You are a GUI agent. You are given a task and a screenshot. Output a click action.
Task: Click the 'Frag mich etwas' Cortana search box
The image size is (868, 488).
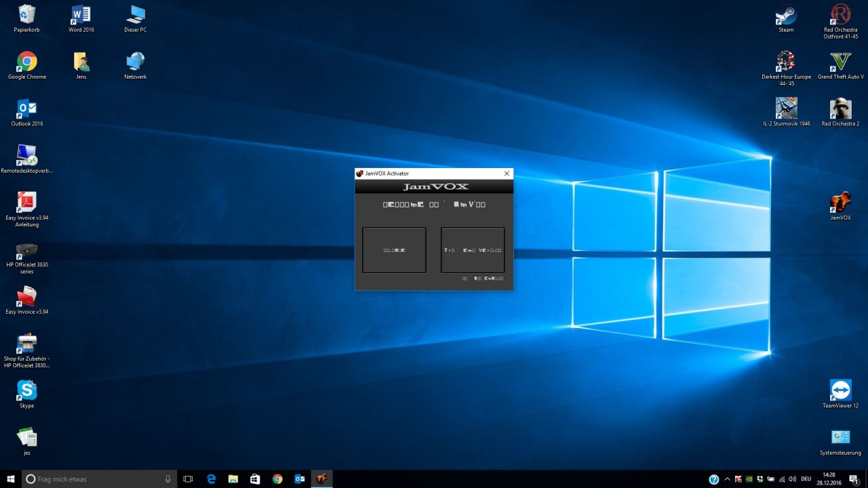pos(99,479)
